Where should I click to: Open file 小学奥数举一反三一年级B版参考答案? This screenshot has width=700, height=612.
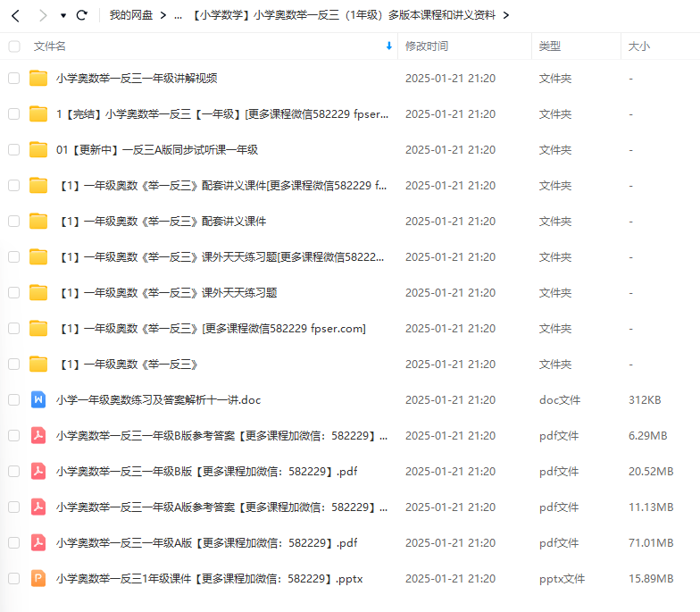(221, 436)
